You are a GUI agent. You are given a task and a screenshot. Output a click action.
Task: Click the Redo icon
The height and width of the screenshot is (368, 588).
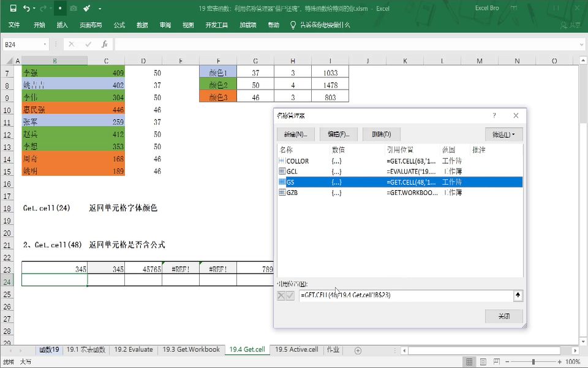click(x=42, y=8)
